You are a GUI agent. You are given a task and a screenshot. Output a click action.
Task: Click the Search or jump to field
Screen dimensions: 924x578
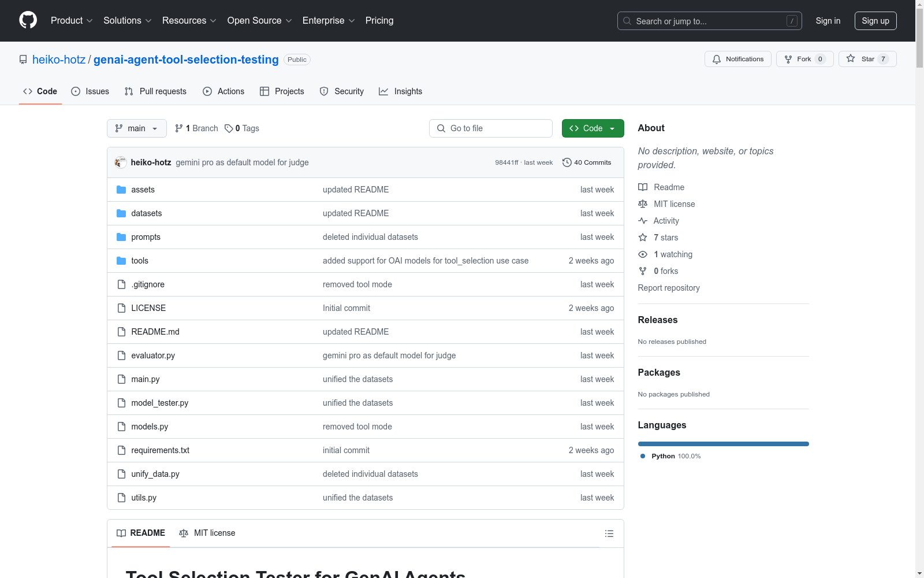[710, 21]
